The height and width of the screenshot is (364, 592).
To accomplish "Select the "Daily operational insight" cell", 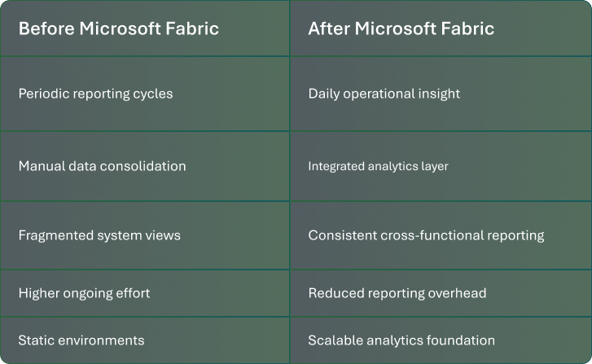I will [384, 94].
